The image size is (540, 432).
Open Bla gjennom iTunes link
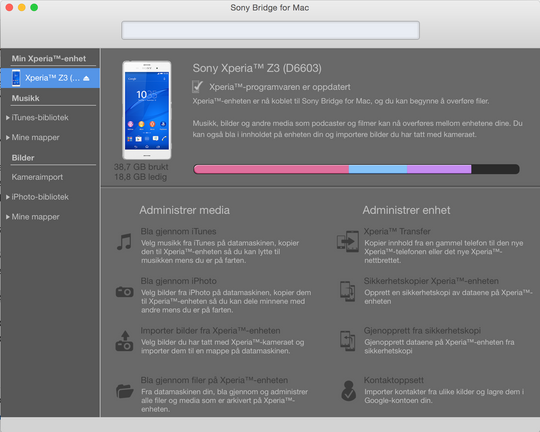pos(178,232)
